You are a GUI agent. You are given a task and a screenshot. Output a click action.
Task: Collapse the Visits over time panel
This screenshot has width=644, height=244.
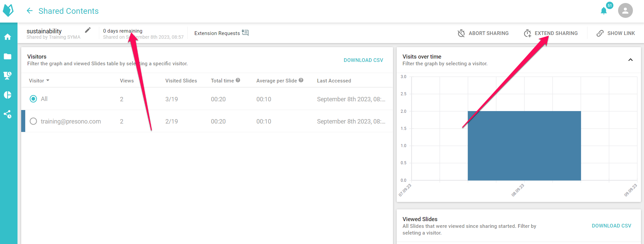click(631, 60)
